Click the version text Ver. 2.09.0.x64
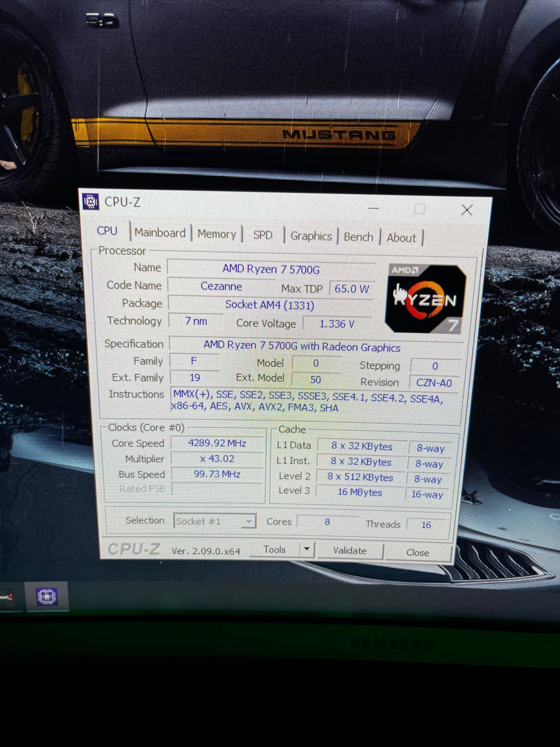560x747 pixels. [206, 551]
